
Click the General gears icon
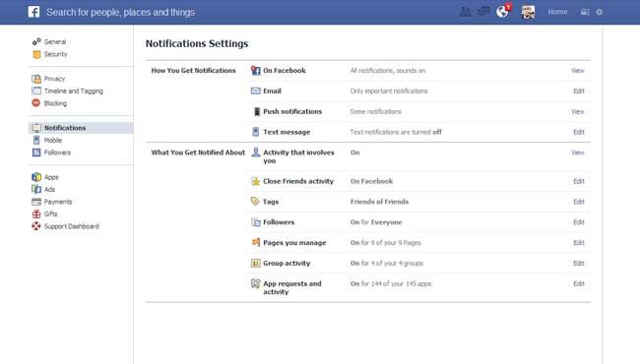point(36,41)
